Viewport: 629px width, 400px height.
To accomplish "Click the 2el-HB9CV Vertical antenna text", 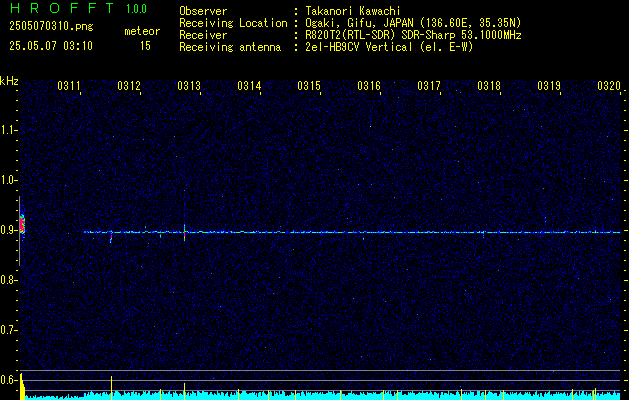I will [x=389, y=47].
